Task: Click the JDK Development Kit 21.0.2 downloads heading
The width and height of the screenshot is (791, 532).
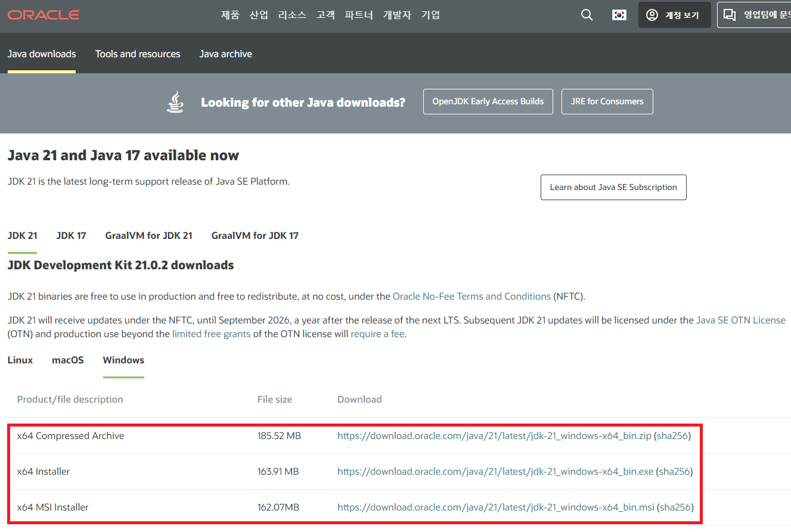Action: click(x=120, y=265)
